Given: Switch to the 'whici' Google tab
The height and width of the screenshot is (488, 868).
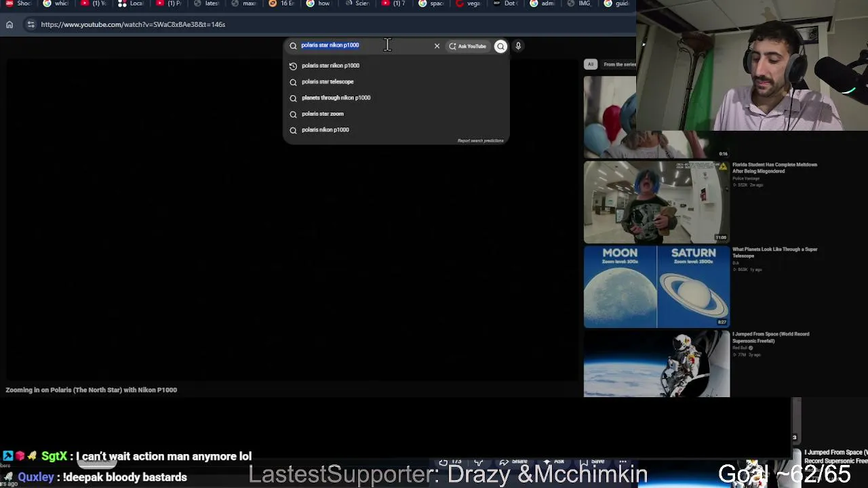Looking at the screenshot, I should (56, 3).
